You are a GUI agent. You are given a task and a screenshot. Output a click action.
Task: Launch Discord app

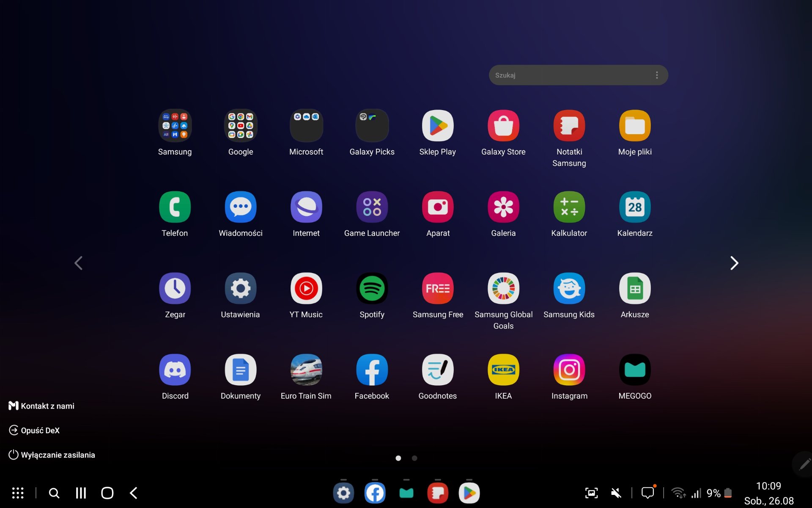(175, 370)
